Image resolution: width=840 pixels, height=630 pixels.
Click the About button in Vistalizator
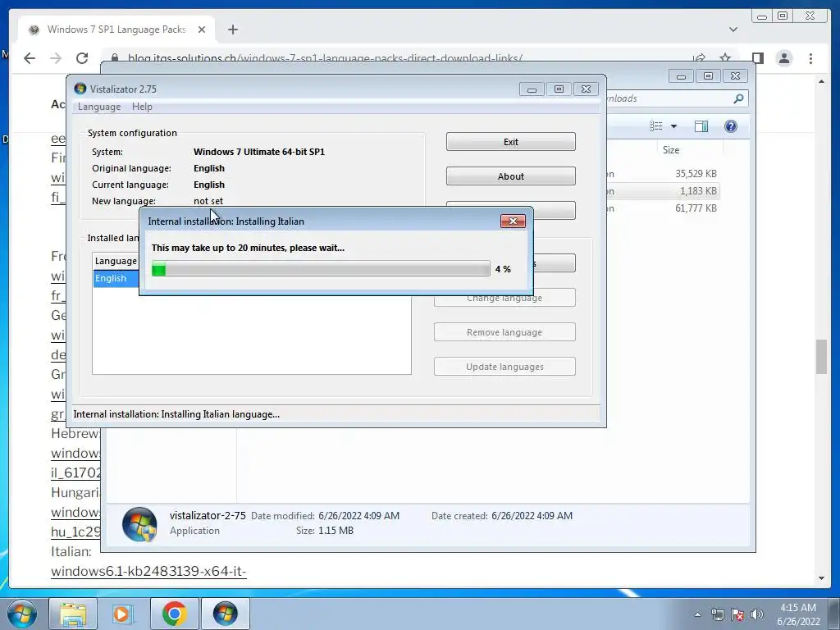510,176
